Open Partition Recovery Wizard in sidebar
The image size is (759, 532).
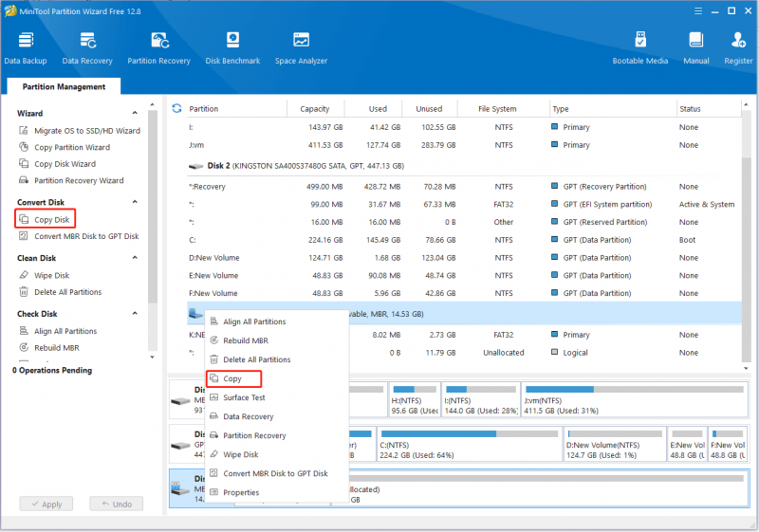71,180
